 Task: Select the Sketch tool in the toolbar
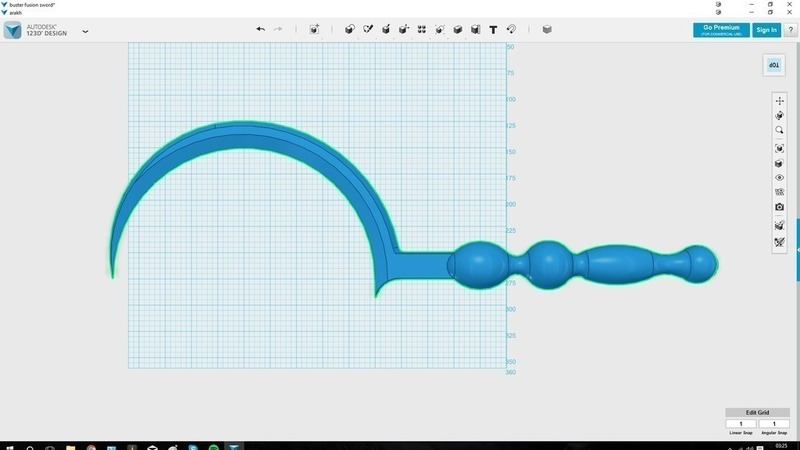pos(368,30)
